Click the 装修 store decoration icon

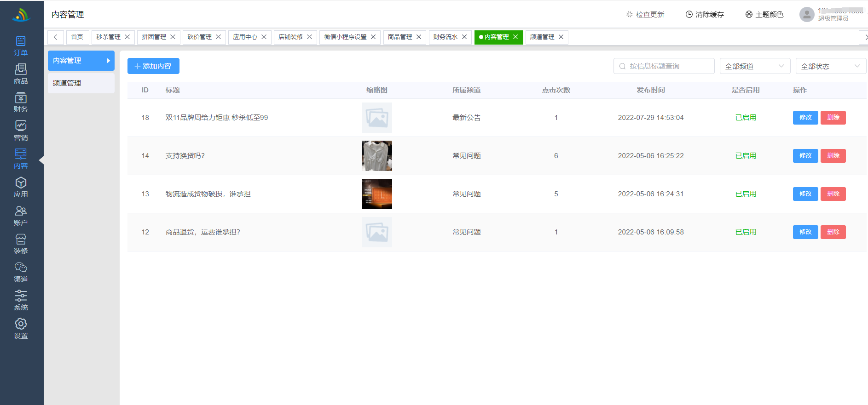click(x=21, y=244)
